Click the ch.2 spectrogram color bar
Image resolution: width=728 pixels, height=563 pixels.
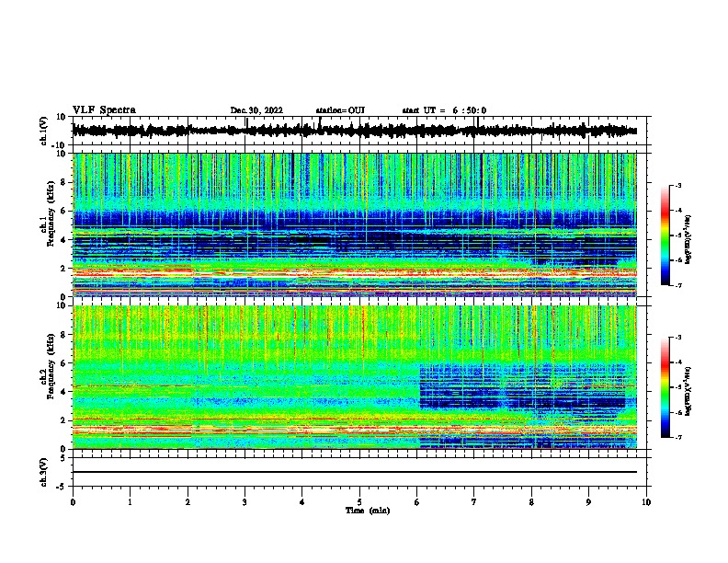(x=665, y=387)
